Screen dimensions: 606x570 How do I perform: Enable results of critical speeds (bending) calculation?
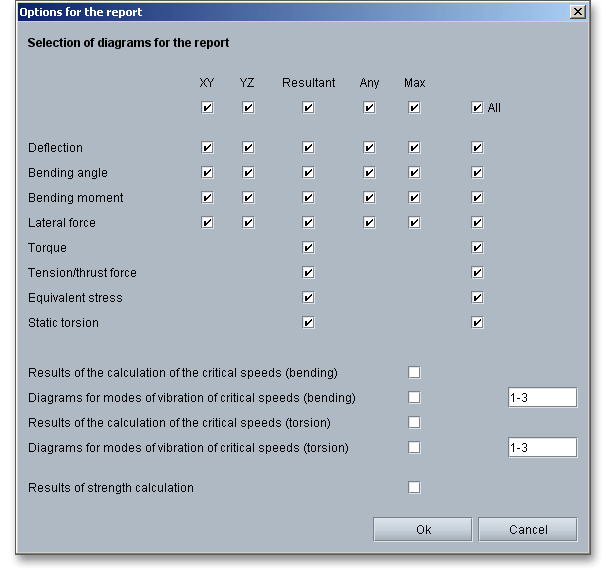(x=414, y=373)
